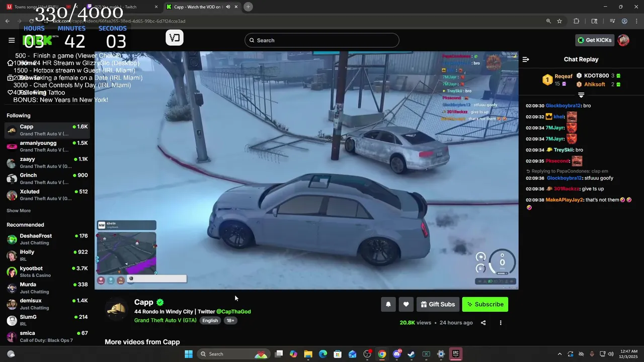Open iHolly recommended channel
The image size is (644, 362).
[x=47, y=255]
